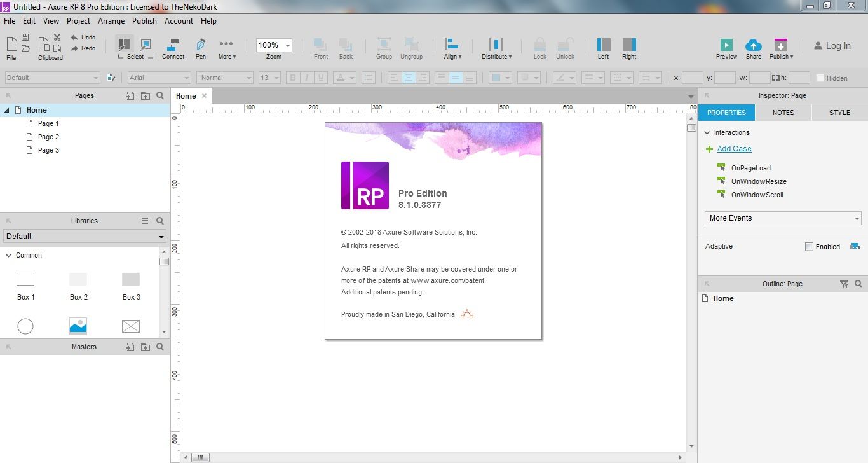Screen dimensions: 868x463
Task: Open the Account menu
Action: point(179,21)
